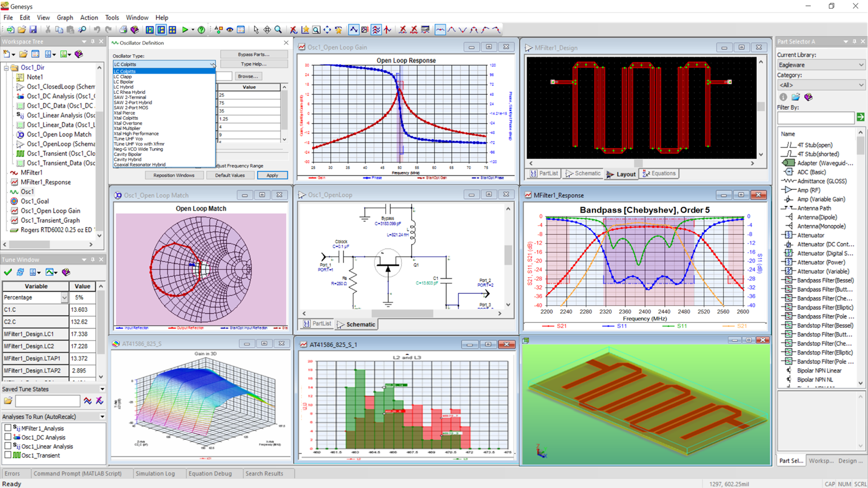Open the Current Library Eagleware dropdown
868x488 pixels.
tap(821, 65)
